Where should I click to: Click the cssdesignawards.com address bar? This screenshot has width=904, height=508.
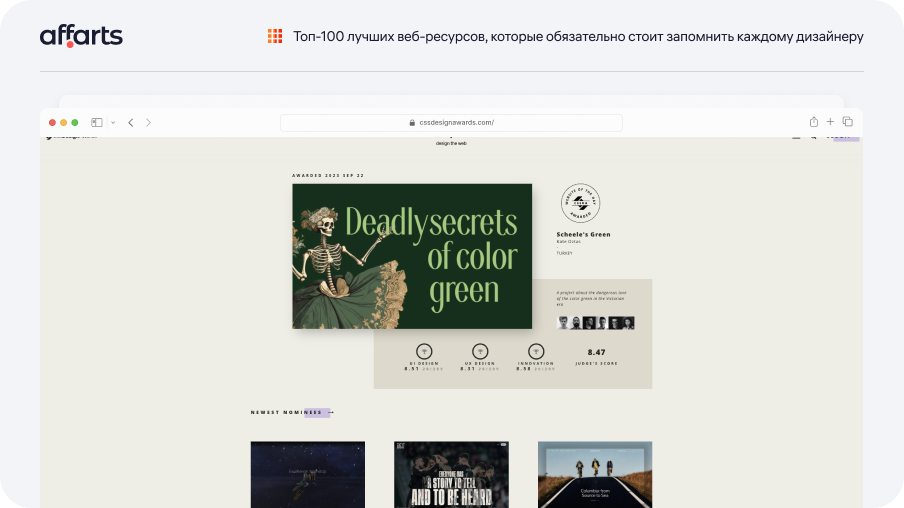(x=451, y=122)
